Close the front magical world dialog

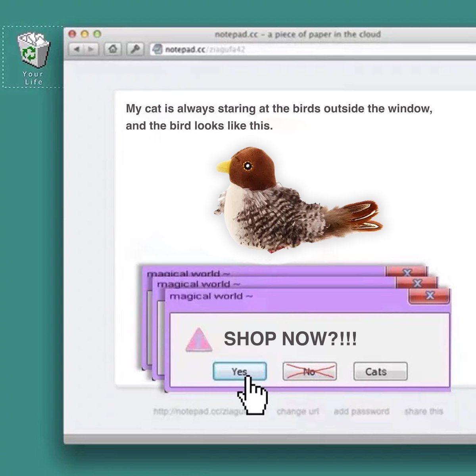coord(430,296)
